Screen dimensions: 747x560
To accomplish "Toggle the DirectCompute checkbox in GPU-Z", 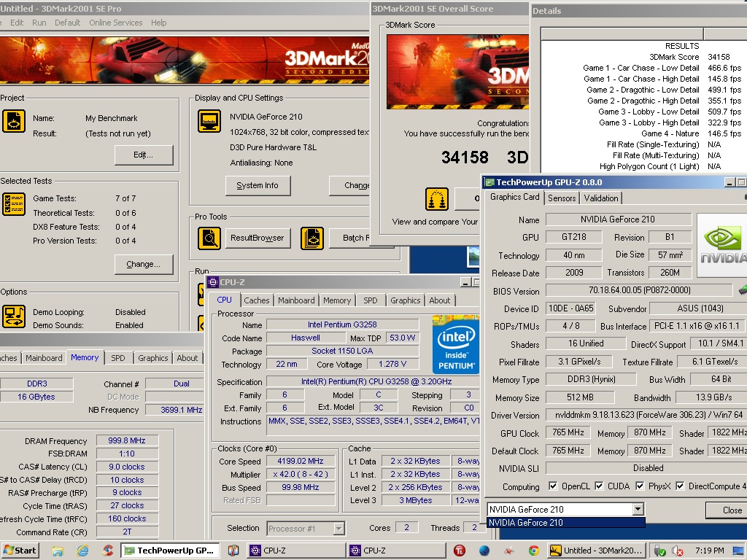I will pos(680,486).
